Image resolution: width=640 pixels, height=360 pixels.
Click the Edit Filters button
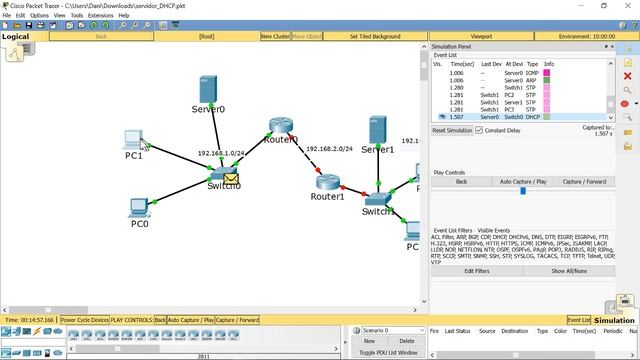(x=477, y=271)
